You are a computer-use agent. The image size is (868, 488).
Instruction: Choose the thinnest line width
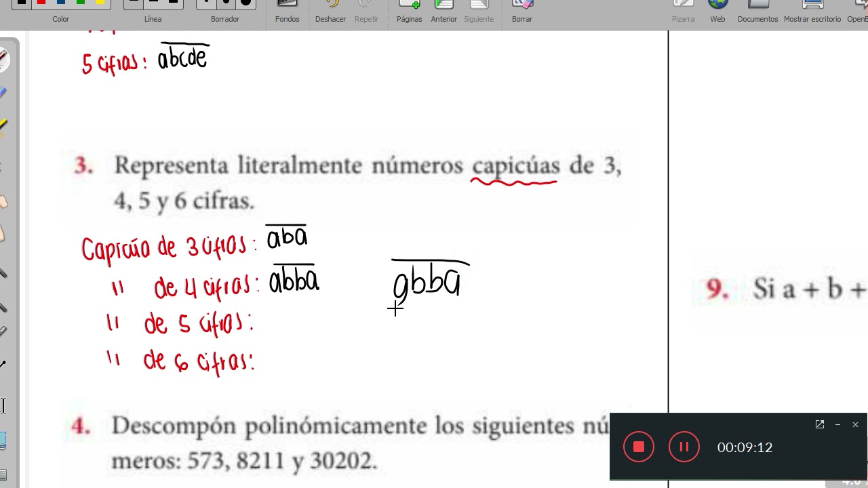coord(134,3)
